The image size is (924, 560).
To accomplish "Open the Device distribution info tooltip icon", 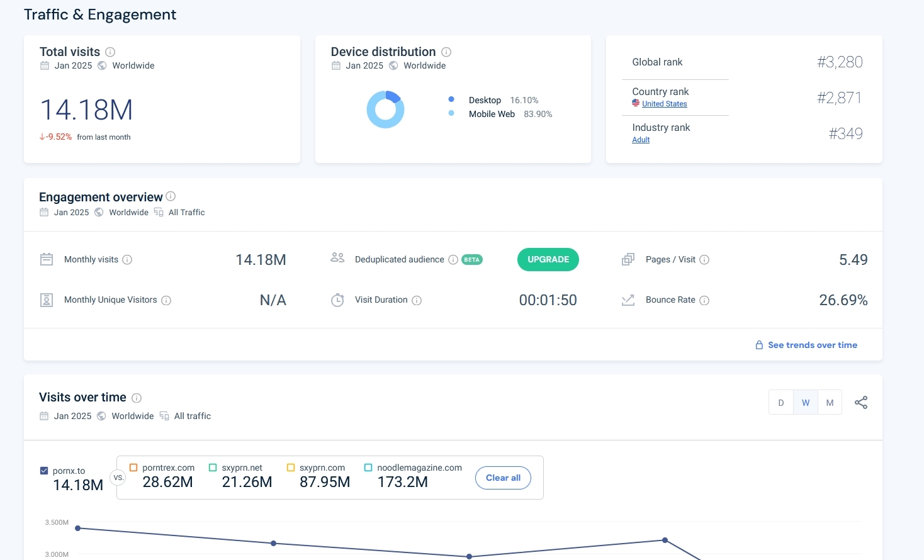I will click(446, 52).
